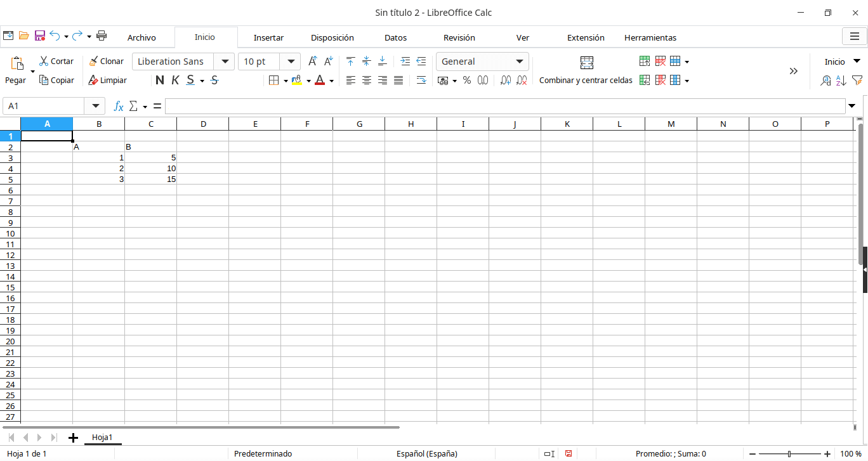Align cell content to bottom
Viewport: 868px width, 461px height.
click(x=383, y=62)
